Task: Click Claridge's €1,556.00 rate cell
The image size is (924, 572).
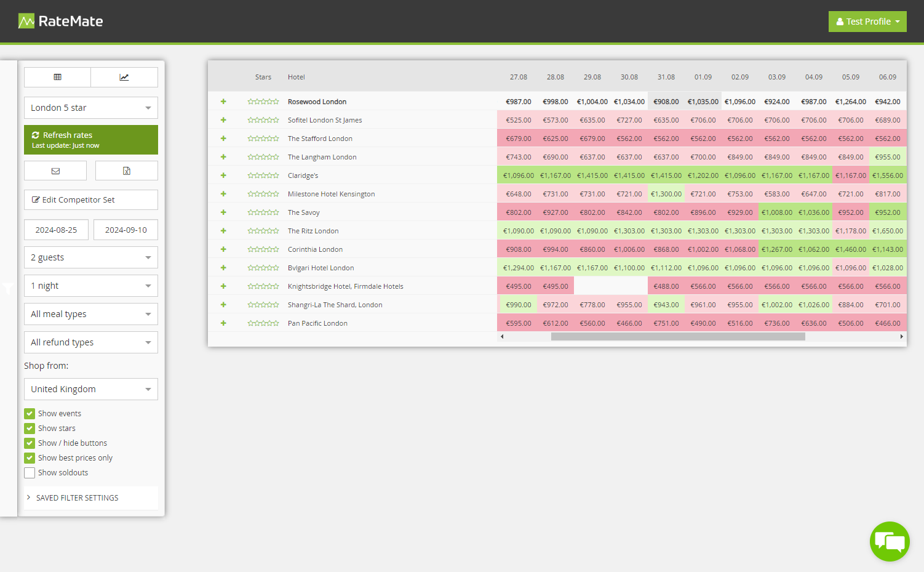Action: (888, 175)
